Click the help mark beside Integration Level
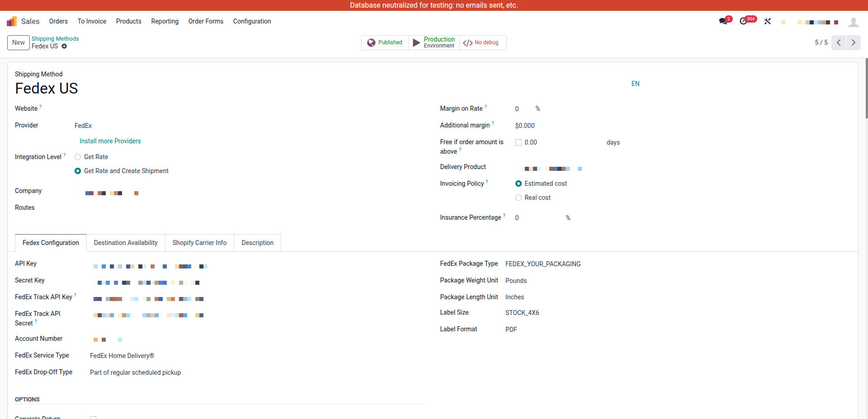This screenshot has width=868, height=419. pos(65,155)
